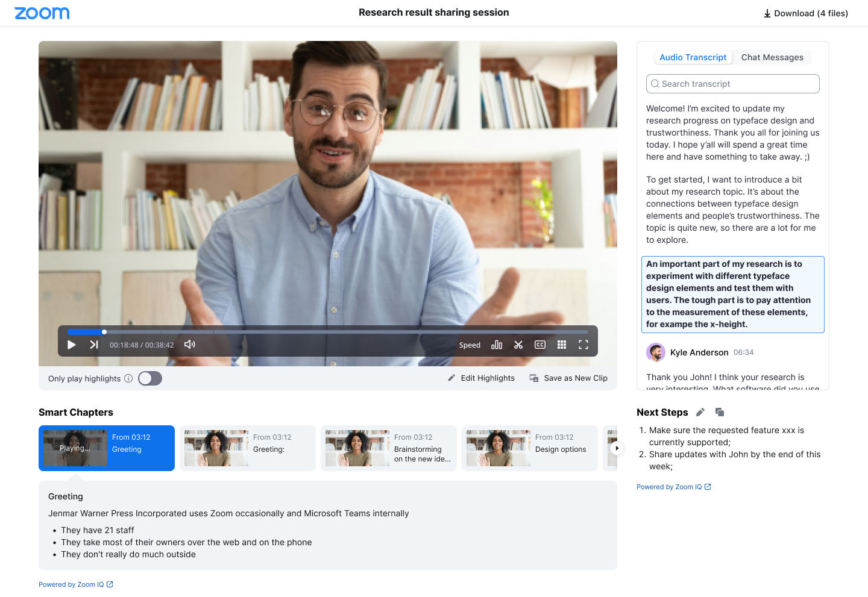Click Edit Highlights button
The image size is (868, 597).
(x=481, y=378)
